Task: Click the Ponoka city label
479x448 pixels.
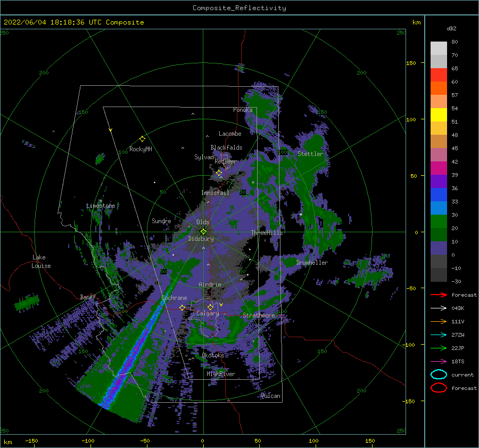Action: pyautogui.click(x=243, y=110)
